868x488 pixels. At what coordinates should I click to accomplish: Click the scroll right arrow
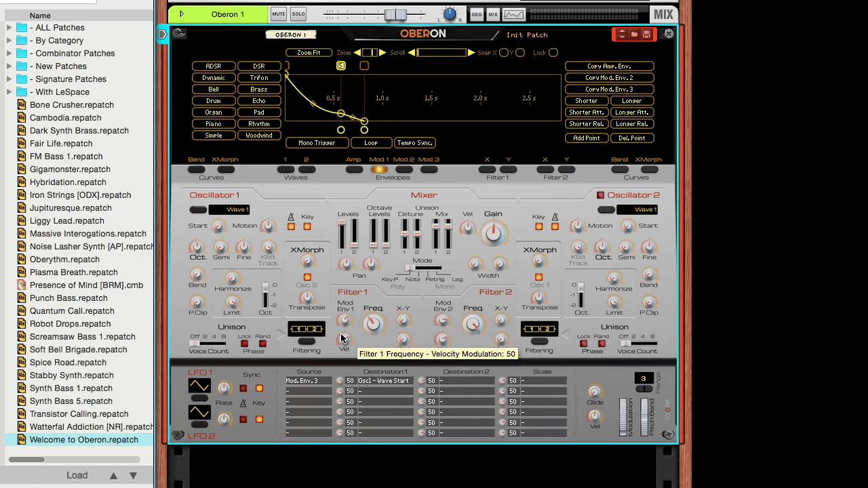point(471,53)
